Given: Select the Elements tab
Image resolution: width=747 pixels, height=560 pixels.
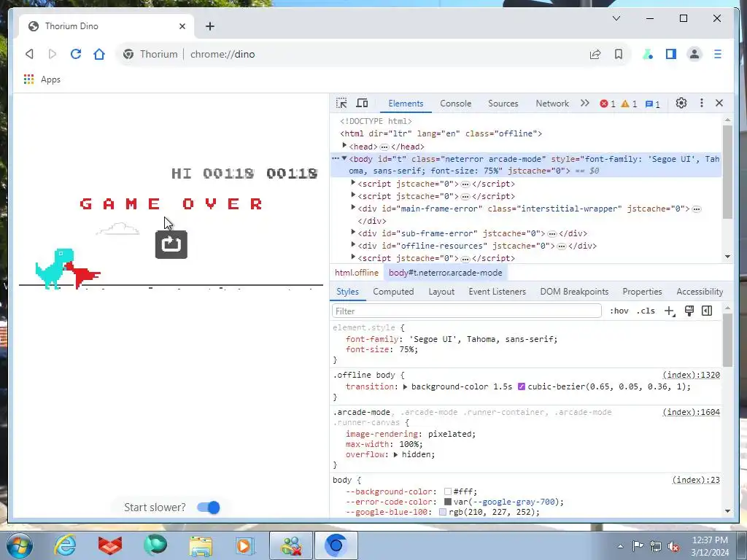Looking at the screenshot, I should [406, 104].
